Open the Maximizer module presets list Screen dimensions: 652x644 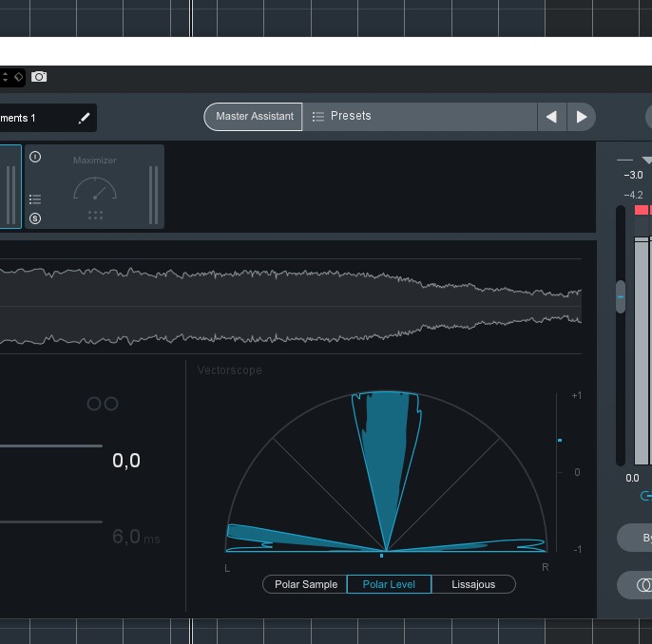(35, 199)
